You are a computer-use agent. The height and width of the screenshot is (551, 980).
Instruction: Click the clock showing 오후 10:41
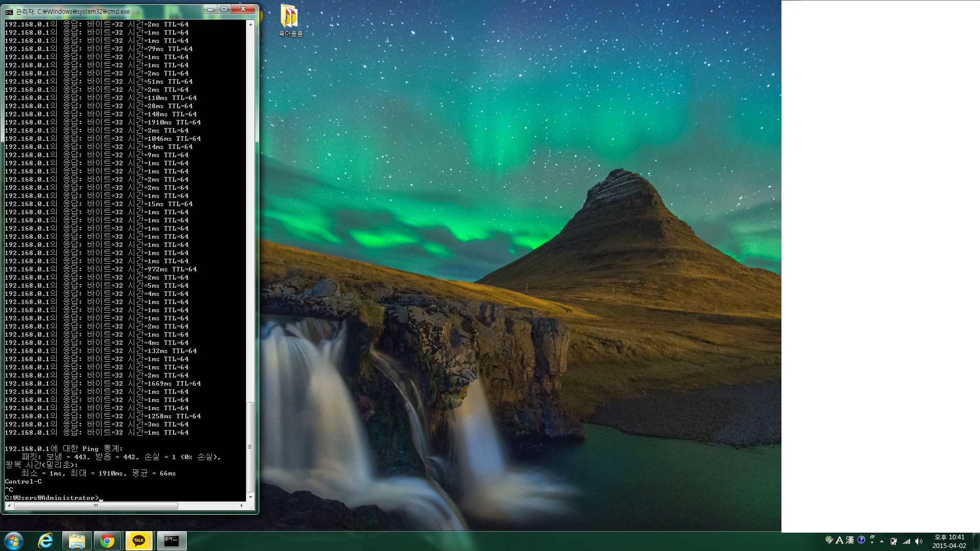click(949, 541)
